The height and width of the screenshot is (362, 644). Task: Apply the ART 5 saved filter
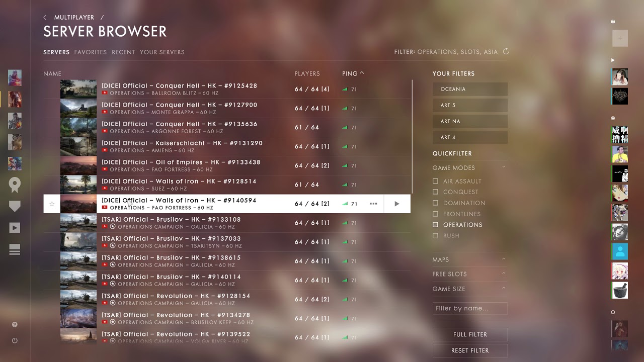point(470,105)
